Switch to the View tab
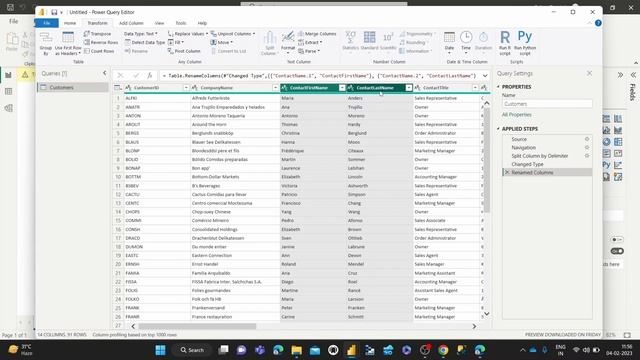This screenshot has height=360, width=640. 159,23
